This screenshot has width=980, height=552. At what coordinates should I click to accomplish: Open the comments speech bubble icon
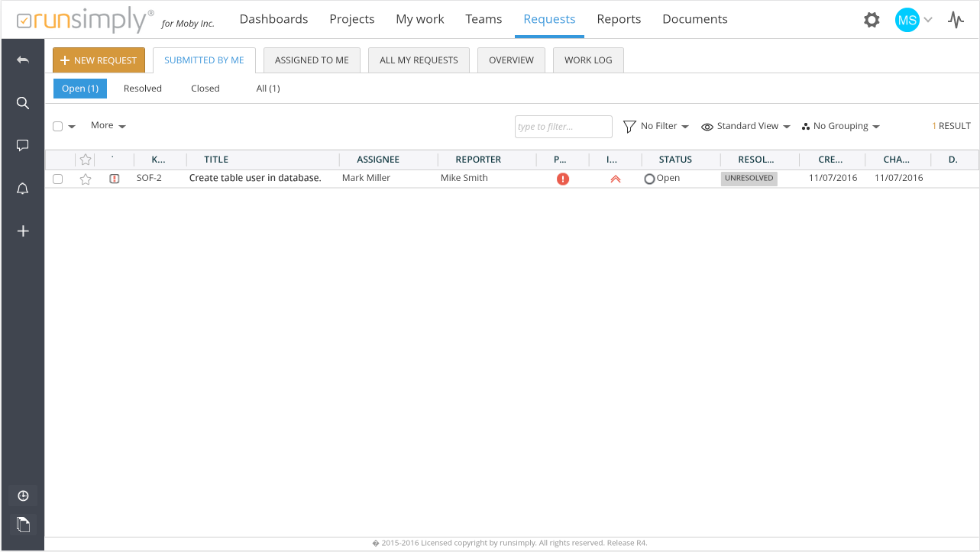[23, 145]
